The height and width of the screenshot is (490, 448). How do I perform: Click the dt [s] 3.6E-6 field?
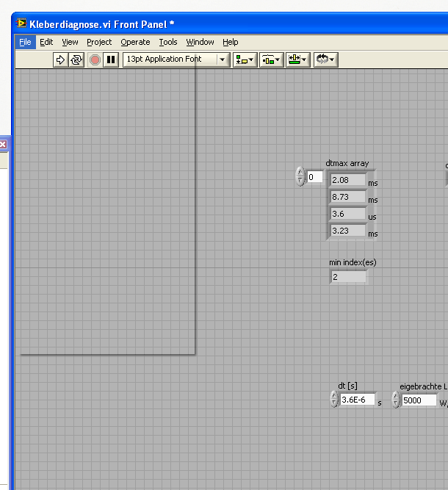pyautogui.click(x=358, y=400)
